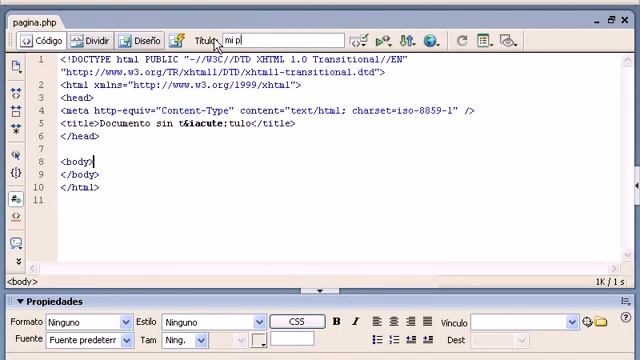This screenshot has height=360, width=640.
Task: Click the </head> code line
Action: (80, 136)
